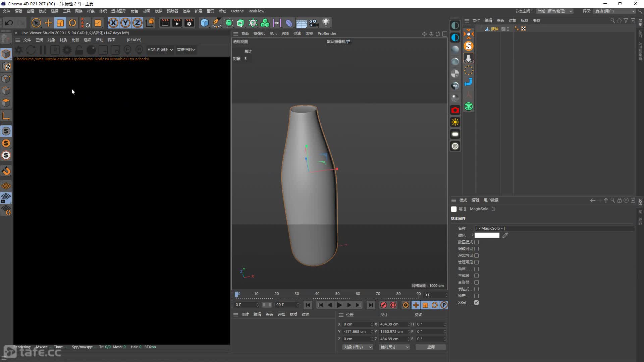
Task: Click the Octane pause render icon
Action: (43, 50)
